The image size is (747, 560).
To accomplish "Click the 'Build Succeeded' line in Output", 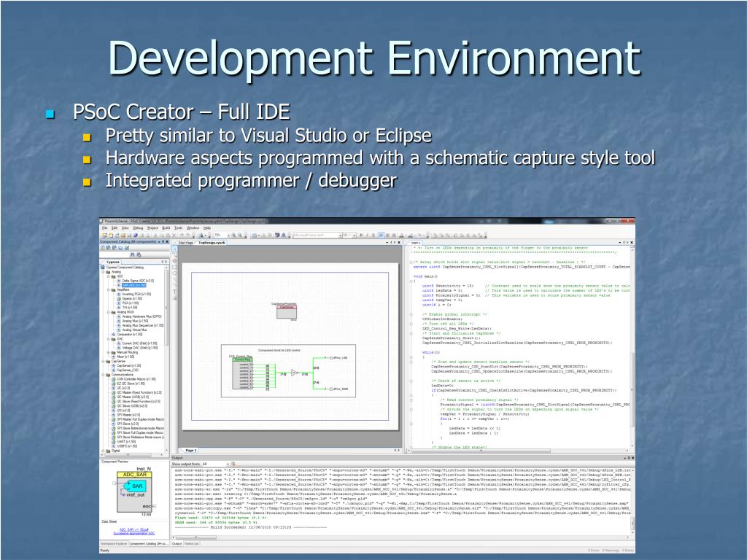I will tap(251, 528).
